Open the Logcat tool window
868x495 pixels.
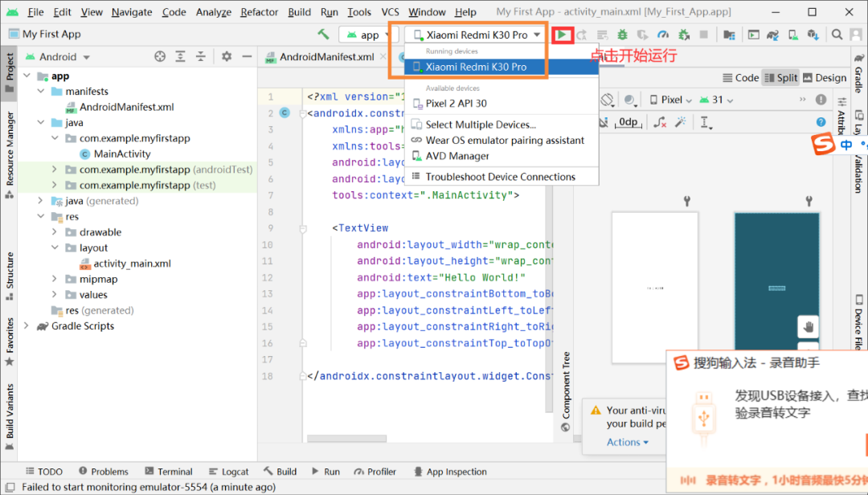pyautogui.click(x=228, y=472)
